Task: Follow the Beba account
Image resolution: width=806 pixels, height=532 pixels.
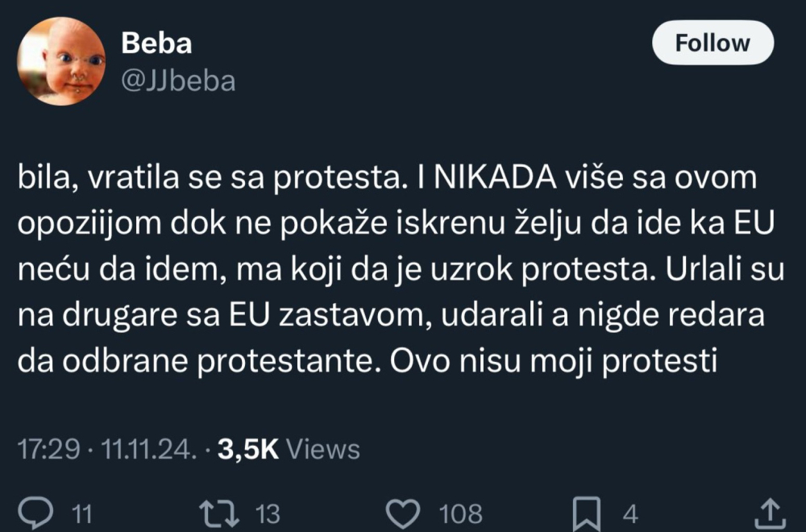Action: (712, 43)
